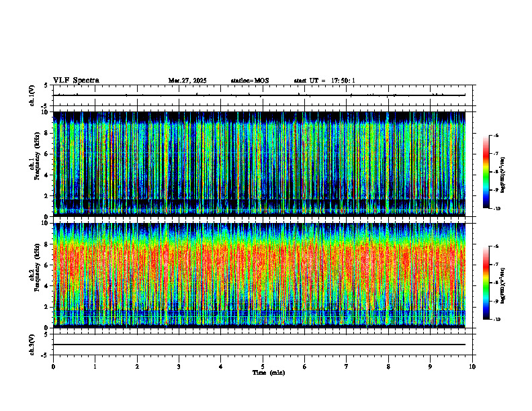Click time tick label '2' on x-axis

click(x=137, y=367)
